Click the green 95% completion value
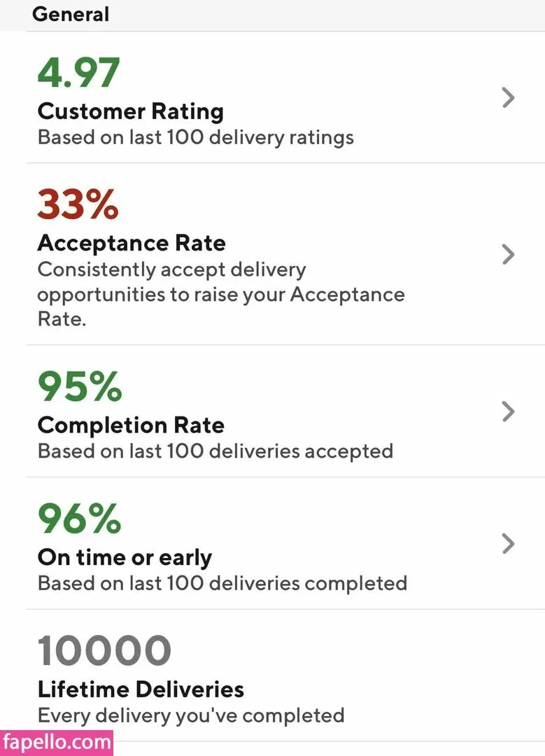The height and width of the screenshot is (756, 545). [80, 386]
